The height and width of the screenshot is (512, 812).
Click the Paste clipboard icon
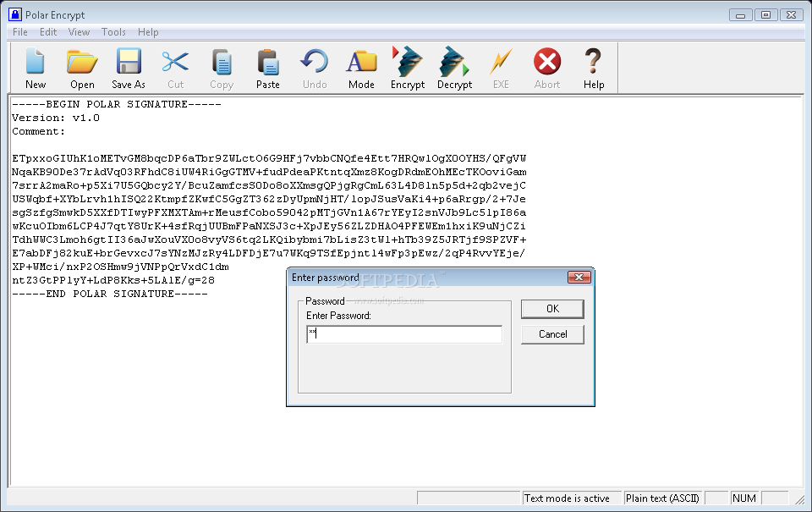[x=268, y=62]
